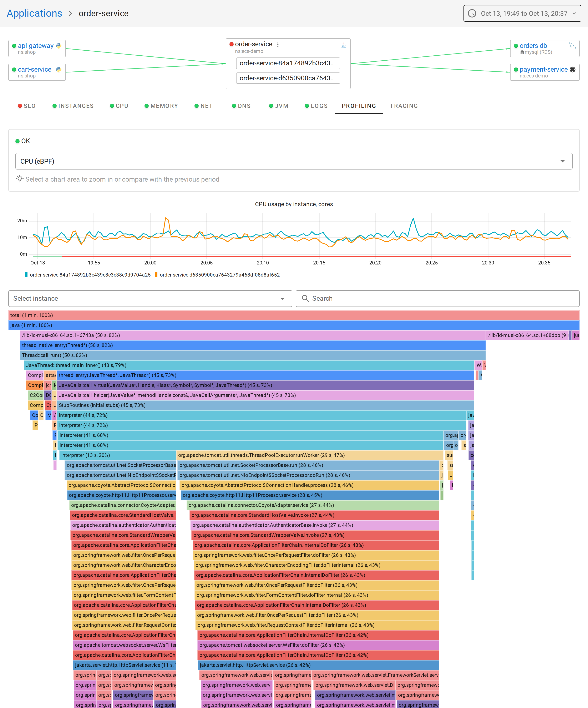Click the 'total (1 min, 100%)' flamegraph frame
588x708 pixels.
point(294,315)
